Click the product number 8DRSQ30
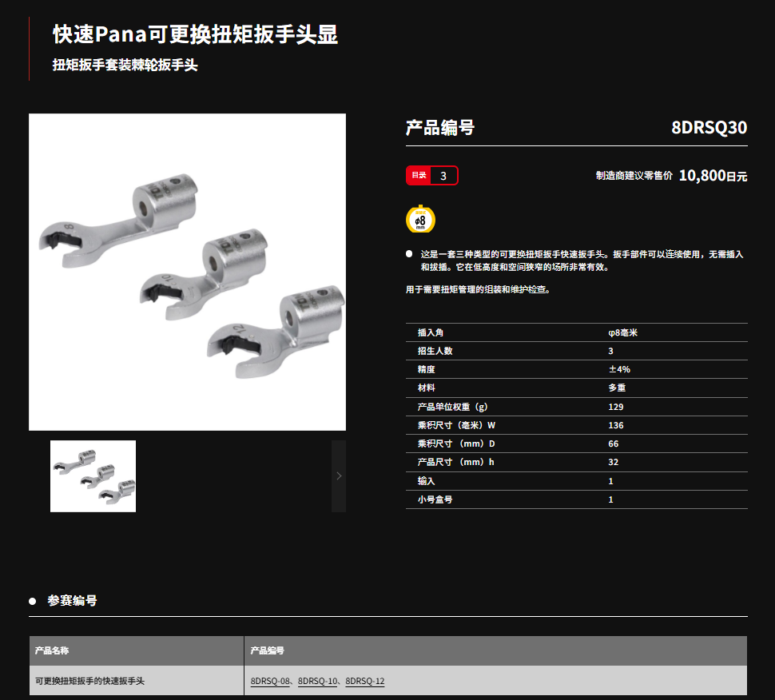 pos(709,128)
